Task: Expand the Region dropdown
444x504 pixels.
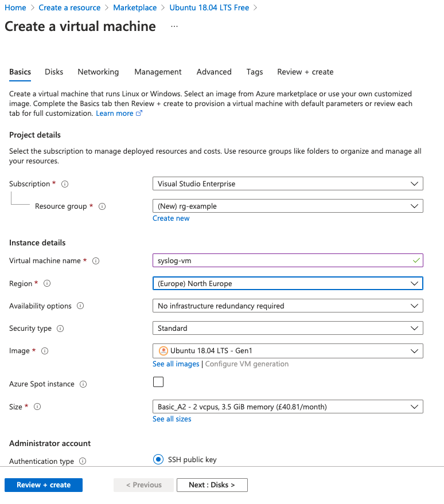Action: pos(287,283)
